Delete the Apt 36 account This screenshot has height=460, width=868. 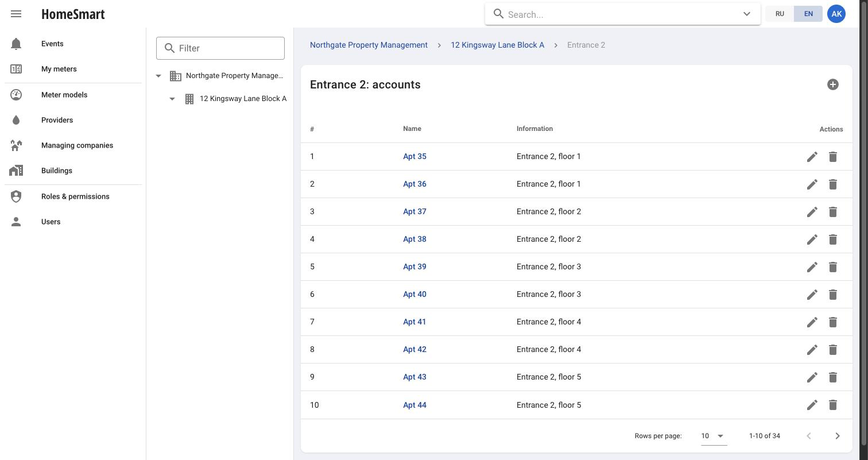point(833,184)
